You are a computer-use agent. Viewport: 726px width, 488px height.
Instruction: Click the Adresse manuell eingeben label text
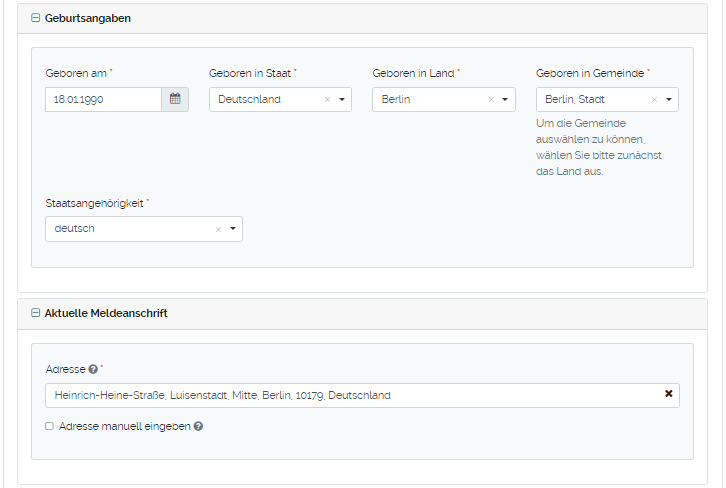coord(124,426)
